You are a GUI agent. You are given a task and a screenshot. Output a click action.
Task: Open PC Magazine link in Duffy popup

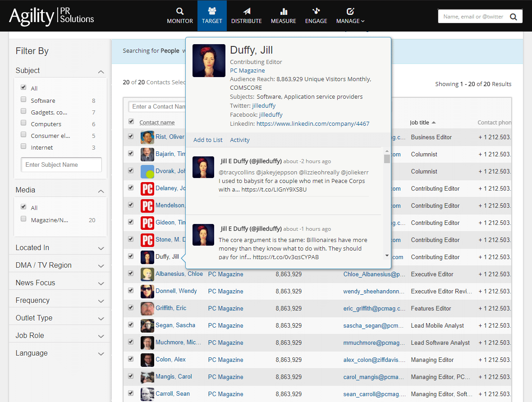[248, 71]
